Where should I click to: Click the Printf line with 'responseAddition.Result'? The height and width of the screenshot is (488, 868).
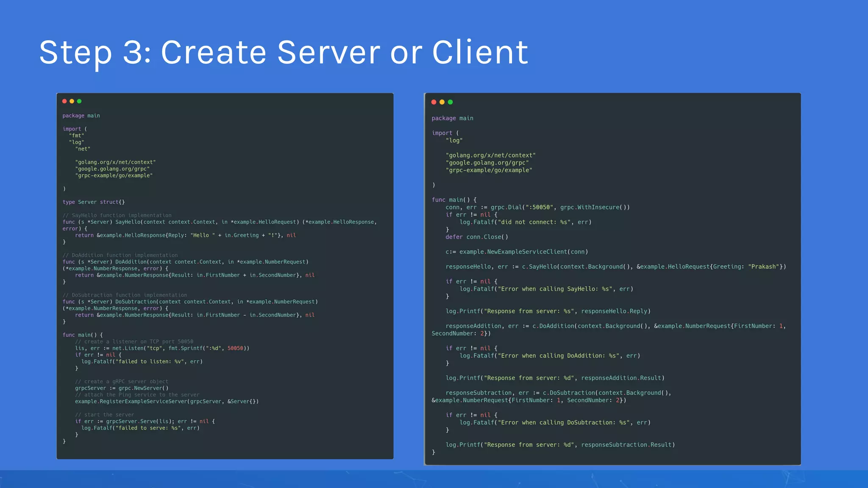click(x=555, y=378)
